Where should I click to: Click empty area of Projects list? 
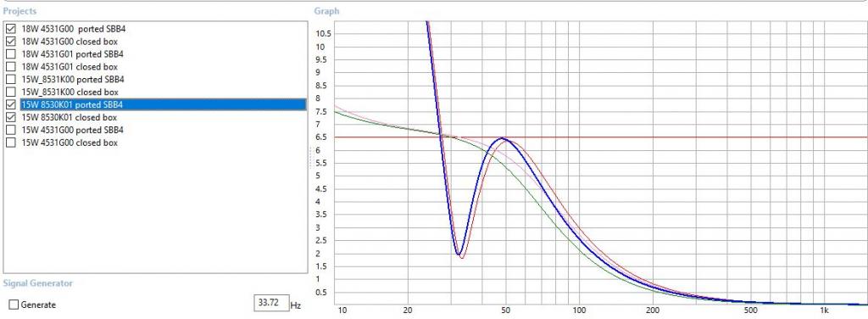click(x=155, y=210)
